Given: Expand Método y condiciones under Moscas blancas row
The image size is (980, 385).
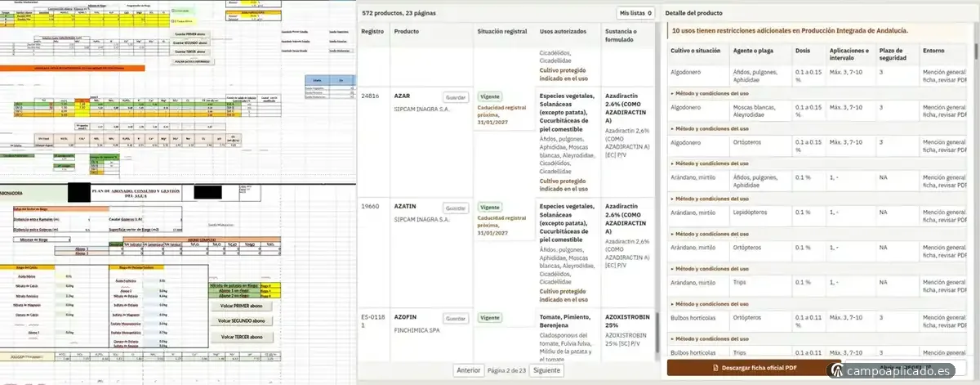Looking at the screenshot, I should click(709, 128).
